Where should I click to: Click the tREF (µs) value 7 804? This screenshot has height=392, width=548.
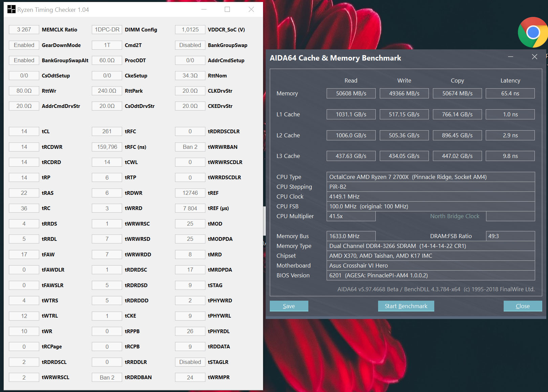190,208
